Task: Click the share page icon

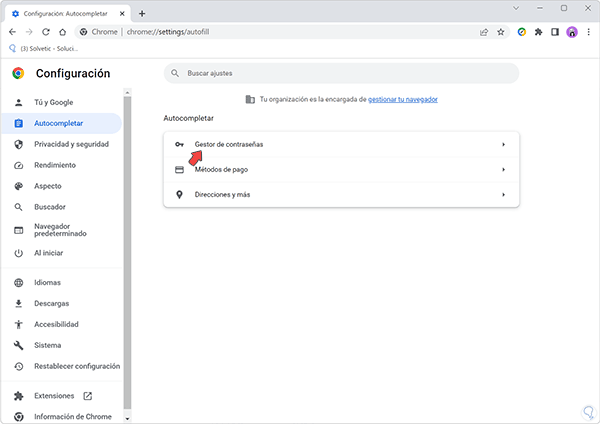Action: click(484, 32)
